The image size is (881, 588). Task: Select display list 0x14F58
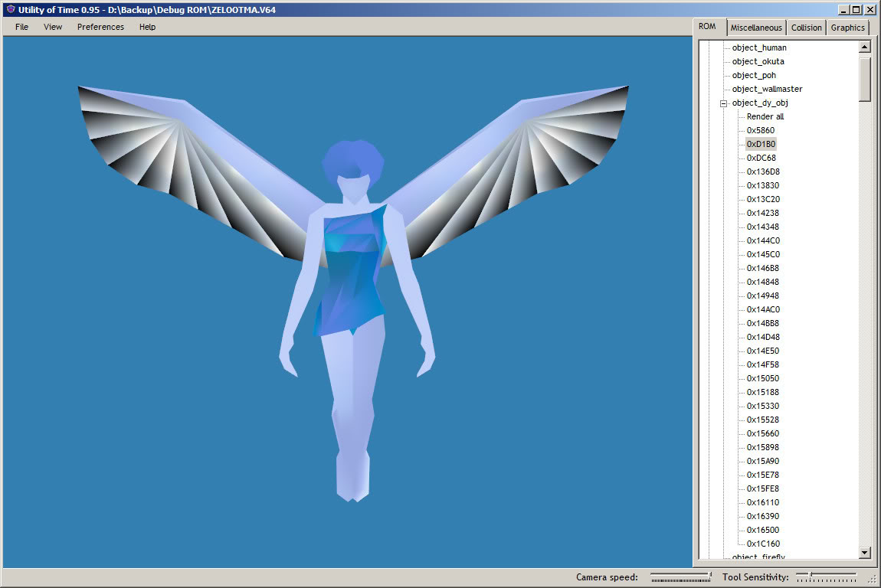[x=763, y=364]
